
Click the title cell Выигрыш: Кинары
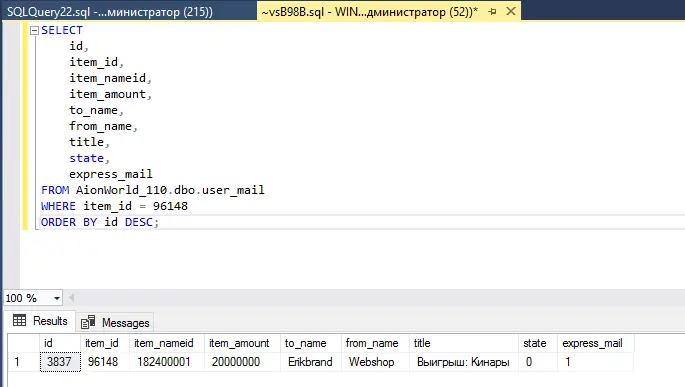tap(464, 362)
